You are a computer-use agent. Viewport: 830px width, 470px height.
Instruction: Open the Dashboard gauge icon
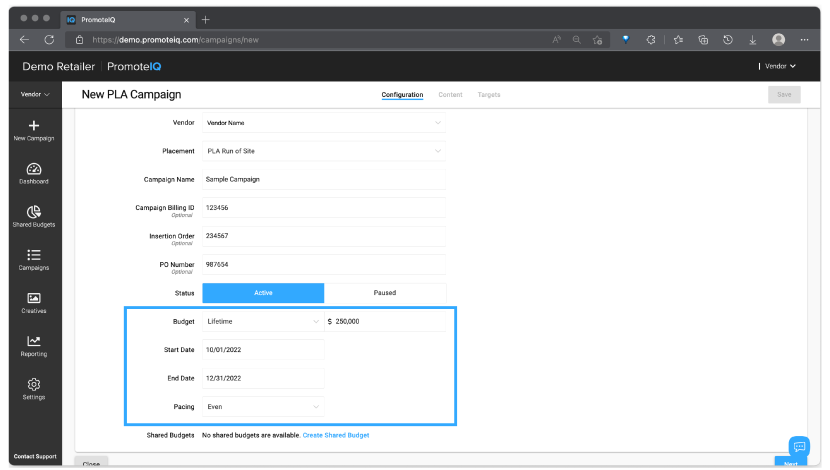pos(34,169)
